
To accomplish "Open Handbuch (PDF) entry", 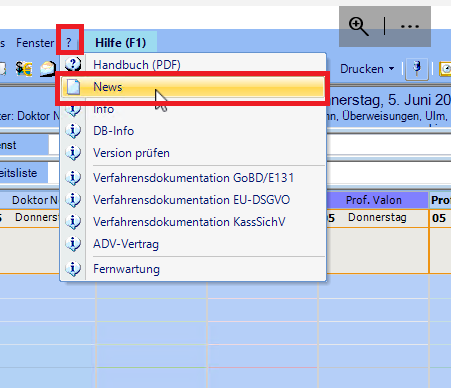I will click(x=193, y=65).
